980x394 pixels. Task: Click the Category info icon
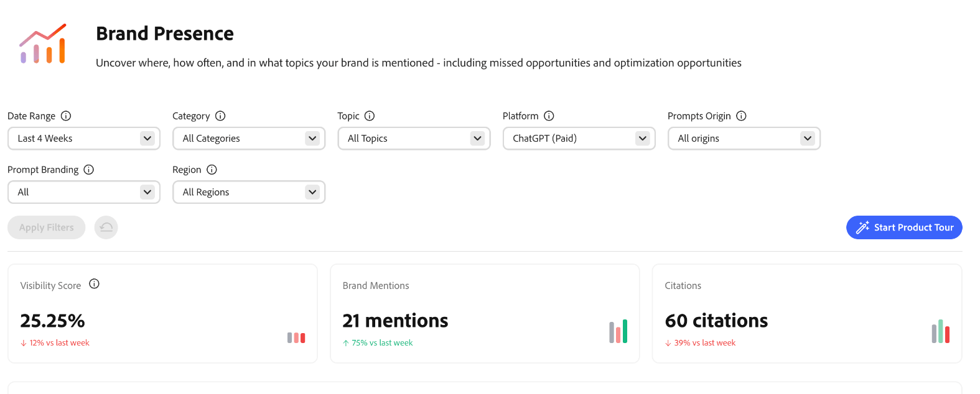pyautogui.click(x=220, y=116)
